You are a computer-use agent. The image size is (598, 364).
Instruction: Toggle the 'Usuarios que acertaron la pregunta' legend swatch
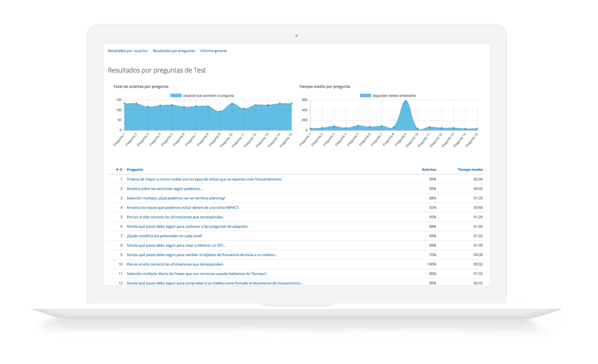pos(176,96)
